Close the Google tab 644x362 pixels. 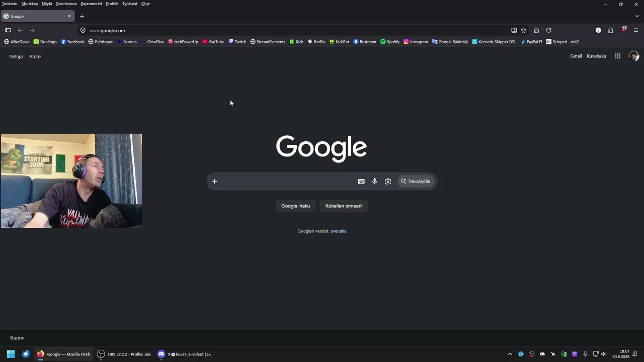tap(69, 16)
